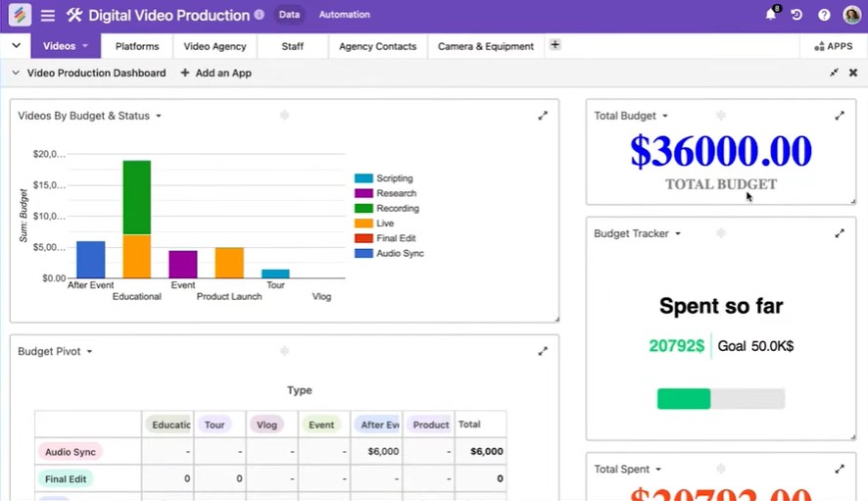Switch to the Automation tab
Image resolution: width=868 pixels, height=501 pixels.
[x=344, y=15]
